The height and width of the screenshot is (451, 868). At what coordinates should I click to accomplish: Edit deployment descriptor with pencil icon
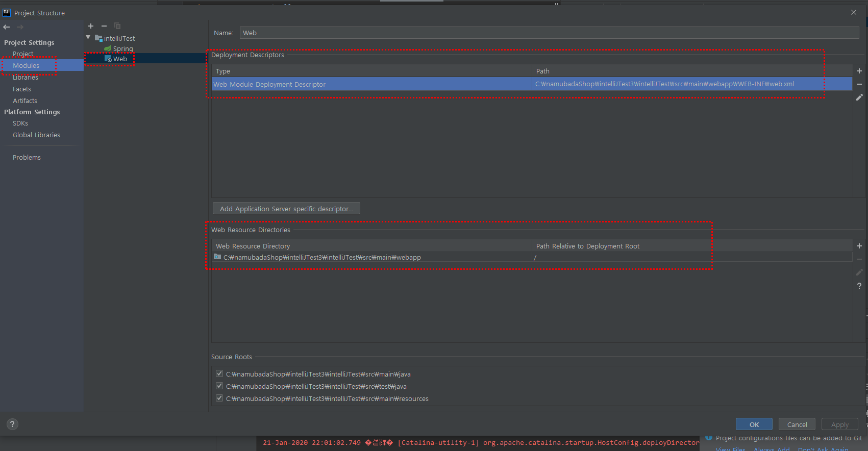tap(859, 97)
